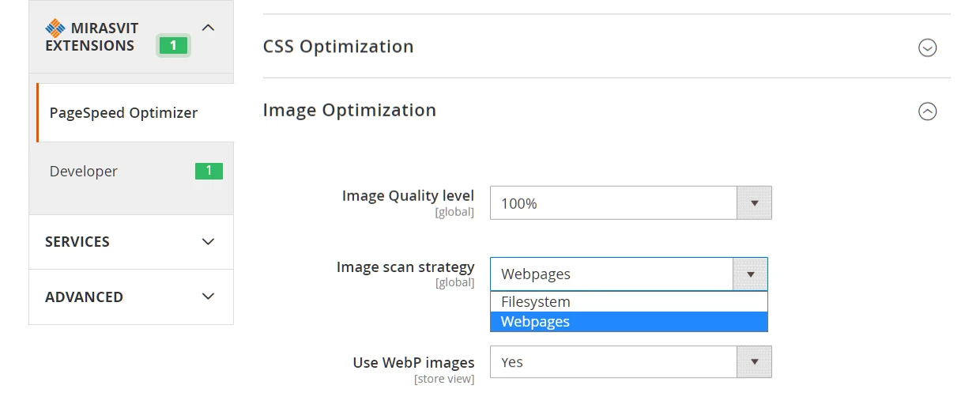Expand the SERVICES section chevron
The height and width of the screenshot is (412, 980).
tap(208, 242)
